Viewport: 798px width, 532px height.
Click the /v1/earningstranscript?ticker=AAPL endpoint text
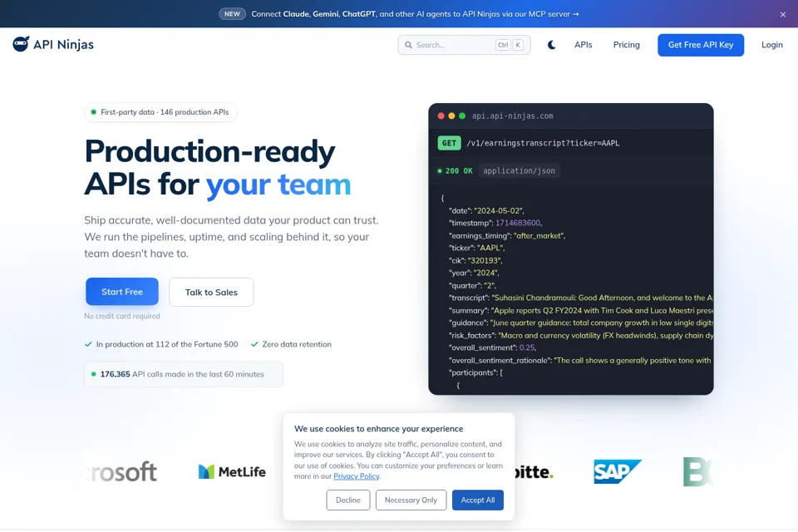point(543,143)
